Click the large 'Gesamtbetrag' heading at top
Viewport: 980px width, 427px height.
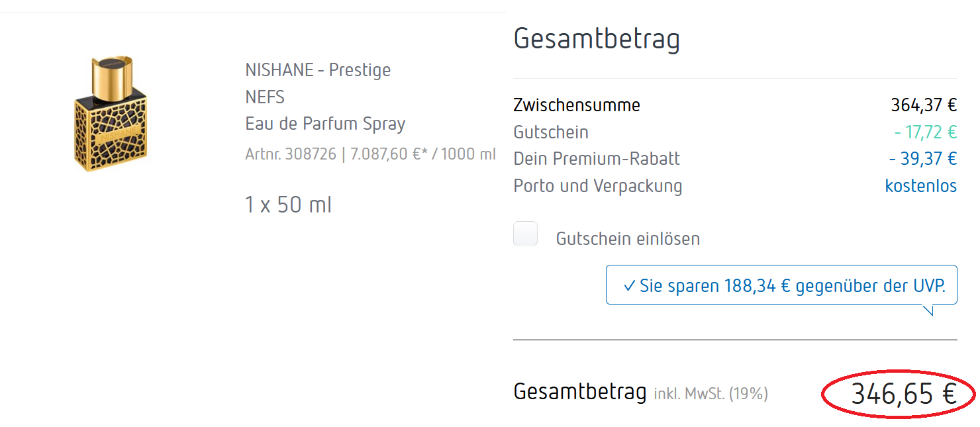[x=597, y=39]
